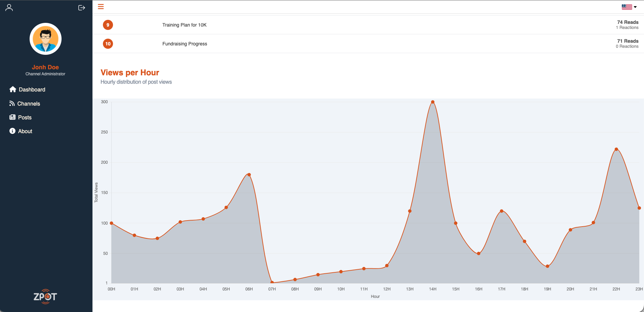Go to the Channels menu item
Screen dimensions: 644x312
point(29,104)
